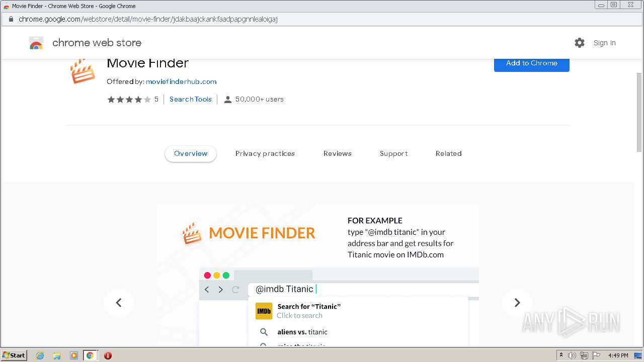Open the media player taskbar icon
The height and width of the screenshot is (362, 644).
click(73, 355)
